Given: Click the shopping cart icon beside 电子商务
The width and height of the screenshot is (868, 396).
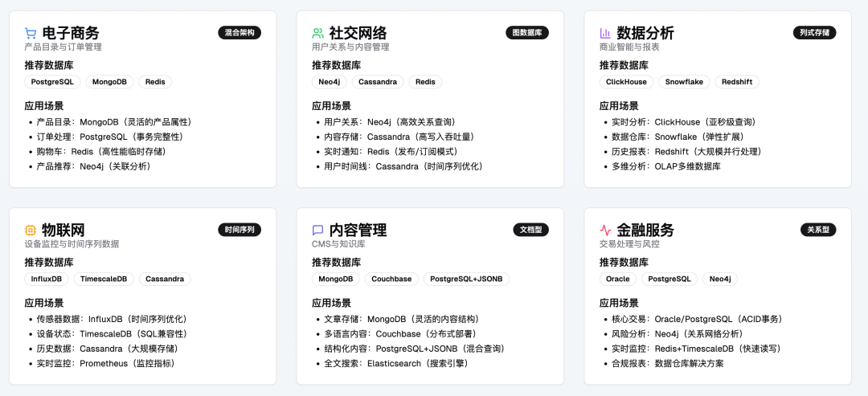Looking at the screenshot, I should point(31,33).
